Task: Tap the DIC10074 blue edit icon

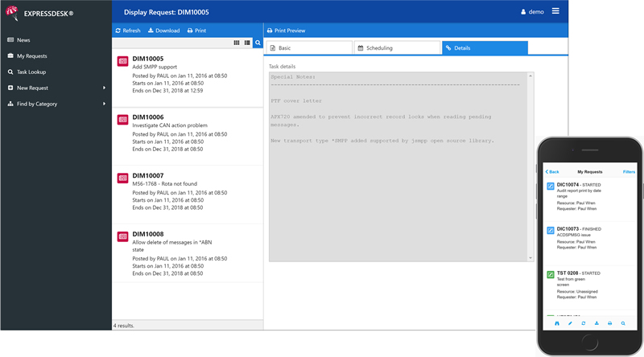Action: point(551,187)
